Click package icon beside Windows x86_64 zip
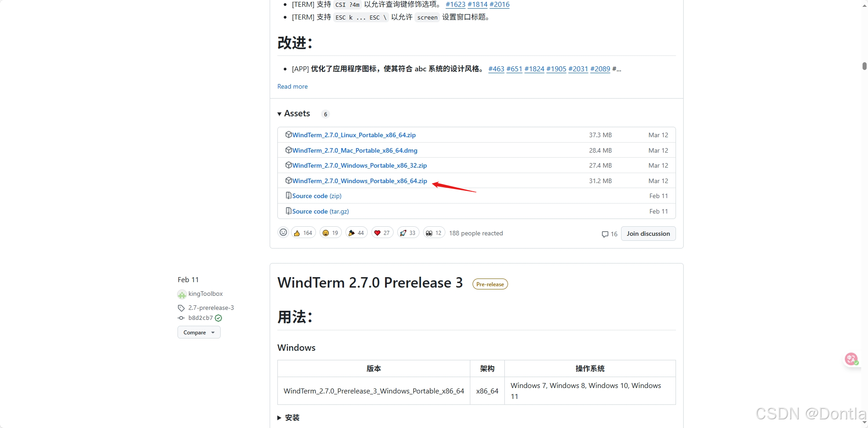This screenshot has width=868, height=428. [x=288, y=180]
